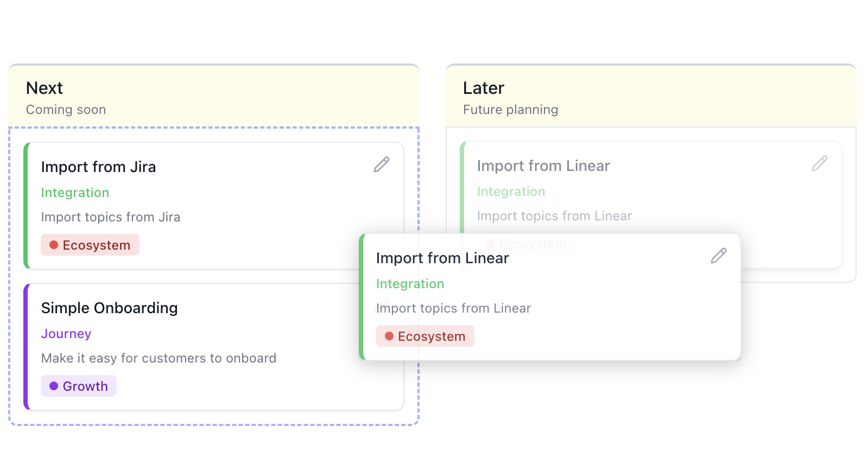868x451 pixels.
Task: Click the Journey label under Simple Onboarding
Action: [66, 334]
